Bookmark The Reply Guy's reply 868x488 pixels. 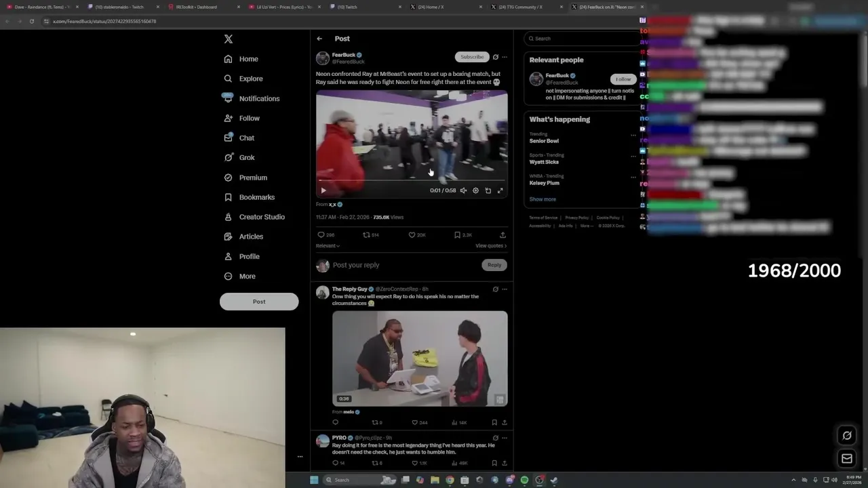(494, 422)
